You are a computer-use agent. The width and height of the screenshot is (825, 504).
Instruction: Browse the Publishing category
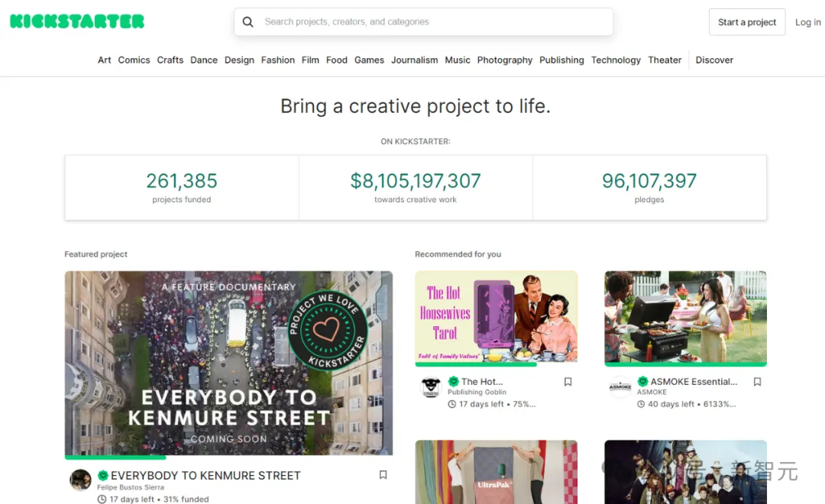[561, 60]
